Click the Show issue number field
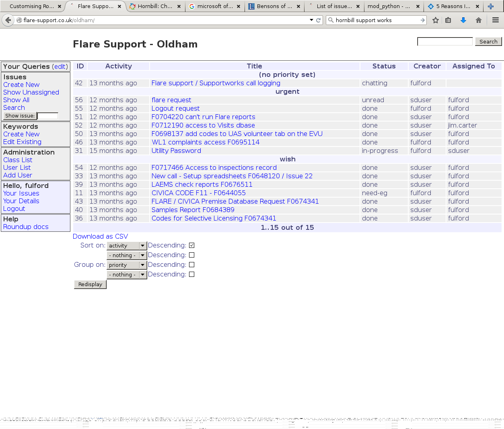 [x=47, y=116]
